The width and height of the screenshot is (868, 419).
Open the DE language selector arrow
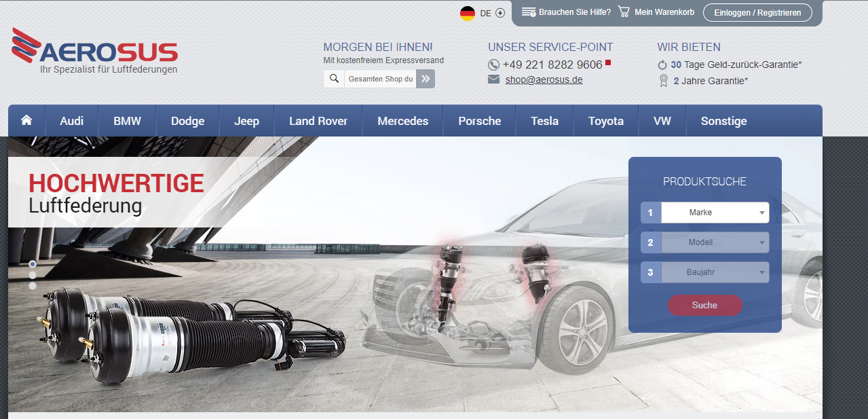[500, 13]
